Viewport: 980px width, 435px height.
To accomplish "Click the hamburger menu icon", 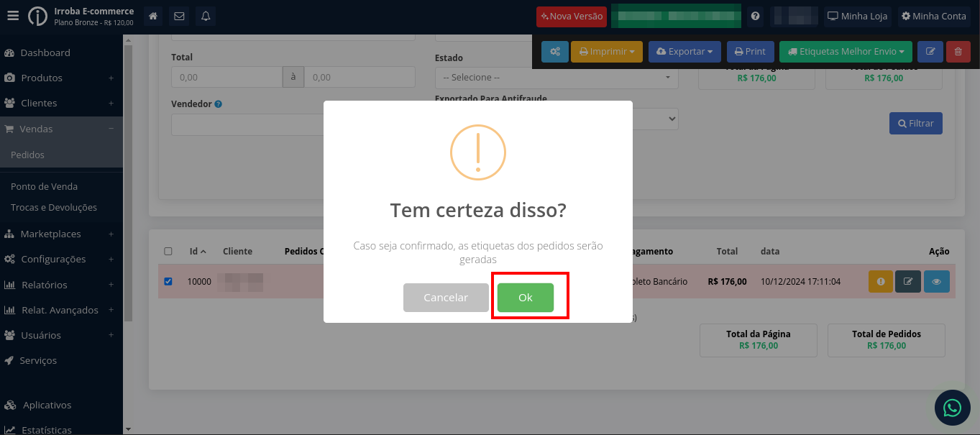I will (13, 16).
